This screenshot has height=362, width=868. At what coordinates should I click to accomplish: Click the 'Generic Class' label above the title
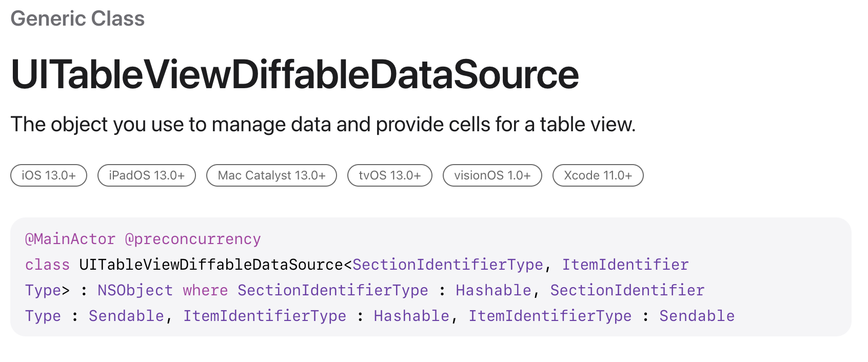[x=77, y=19]
